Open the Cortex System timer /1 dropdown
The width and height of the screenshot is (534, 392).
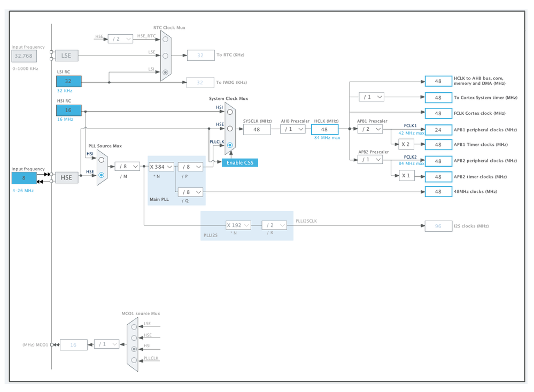372,97
